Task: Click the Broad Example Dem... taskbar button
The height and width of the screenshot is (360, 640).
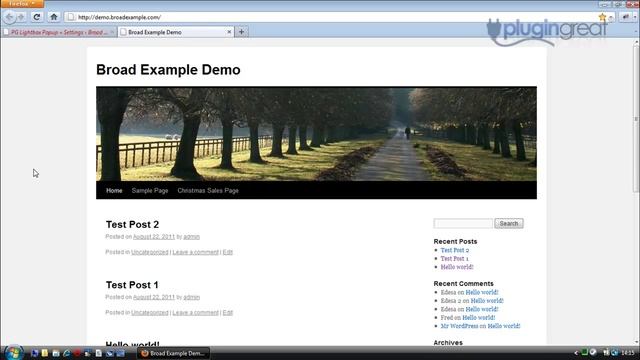Action: [173, 353]
